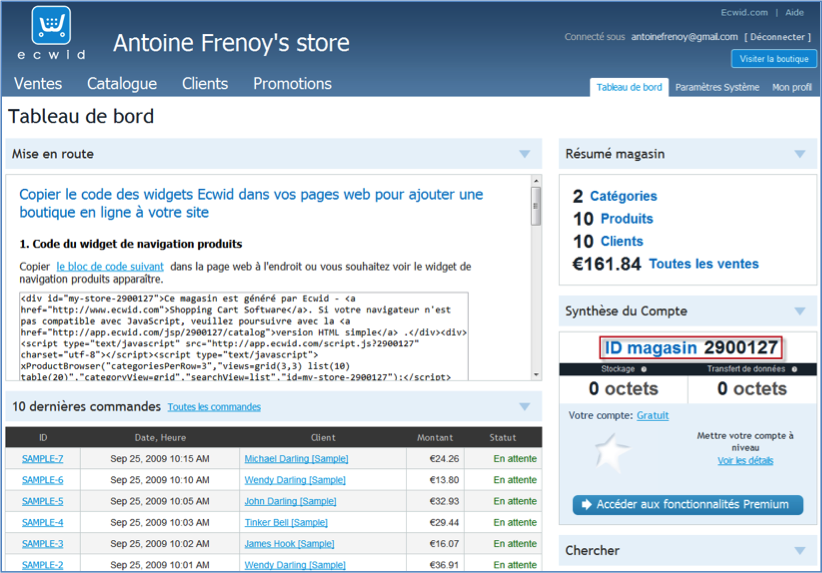The height and width of the screenshot is (573, 822).
Task: Open the Voir les détails link
Action: [745, 460]
